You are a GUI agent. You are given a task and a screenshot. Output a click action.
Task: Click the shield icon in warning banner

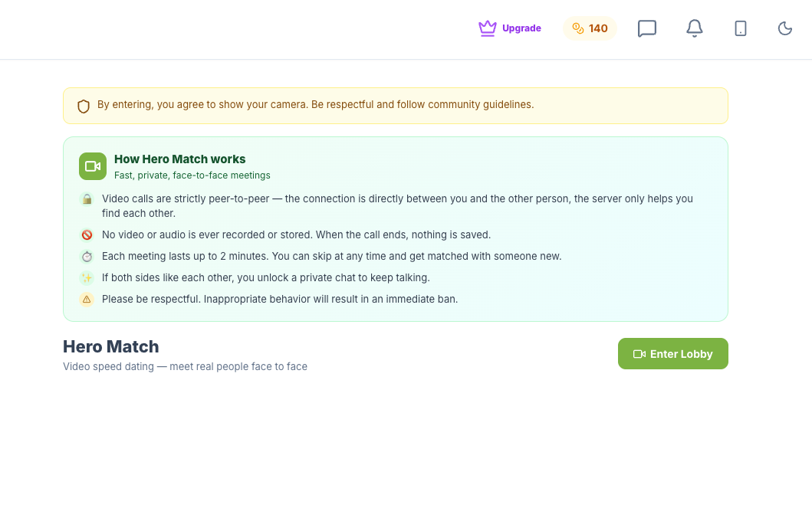point(84,106)
